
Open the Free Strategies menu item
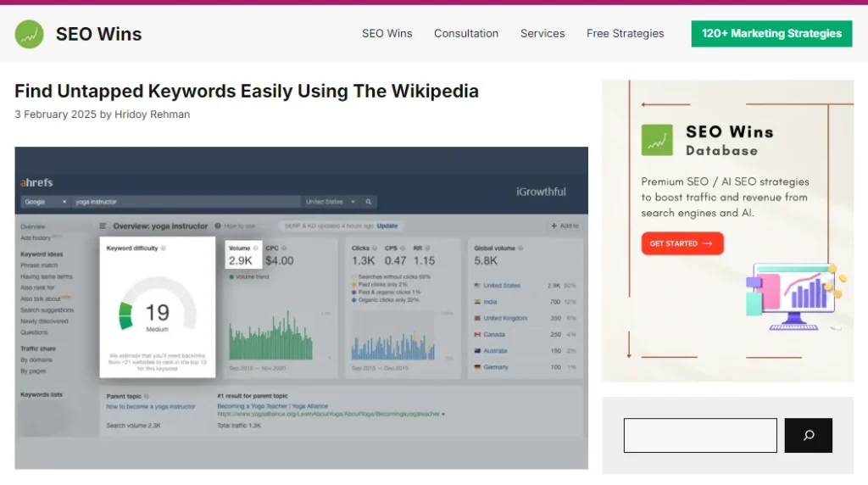(x=625, y=33)
